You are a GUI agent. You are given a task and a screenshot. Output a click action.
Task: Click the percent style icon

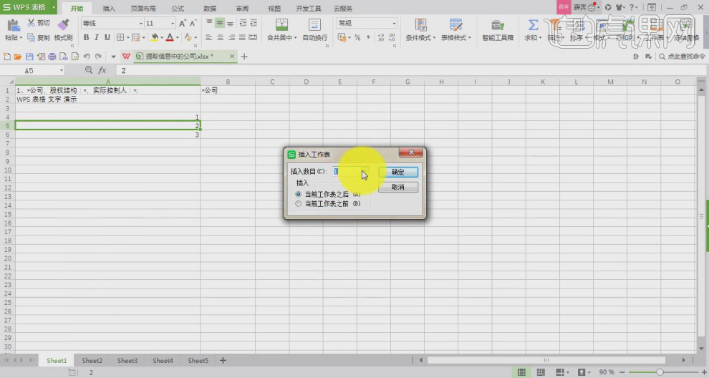click(357, 38)
